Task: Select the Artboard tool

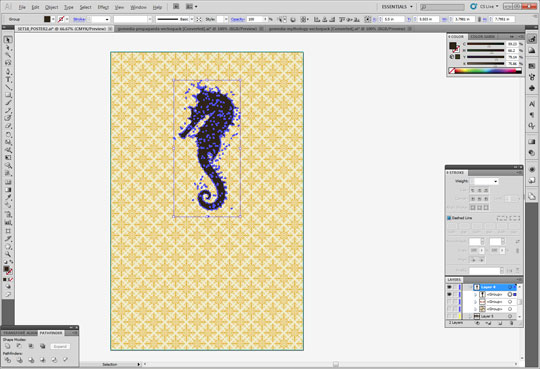Action: (x=8, y=231)
